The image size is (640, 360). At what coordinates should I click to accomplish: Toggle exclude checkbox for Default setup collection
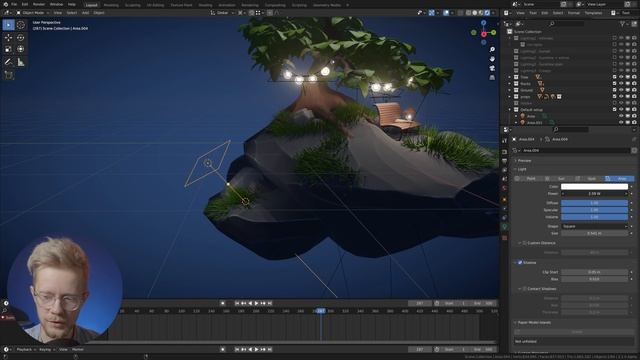[x=615, y=110]
